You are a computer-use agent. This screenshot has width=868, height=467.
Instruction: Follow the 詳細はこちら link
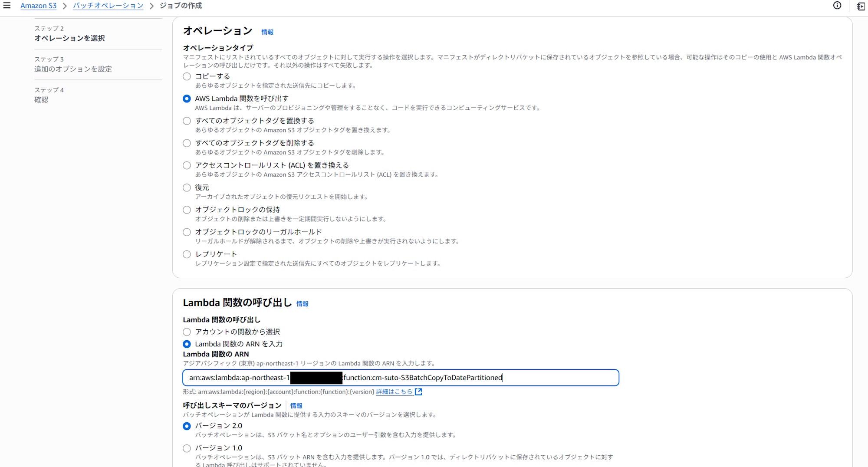(x=394, y=391)
